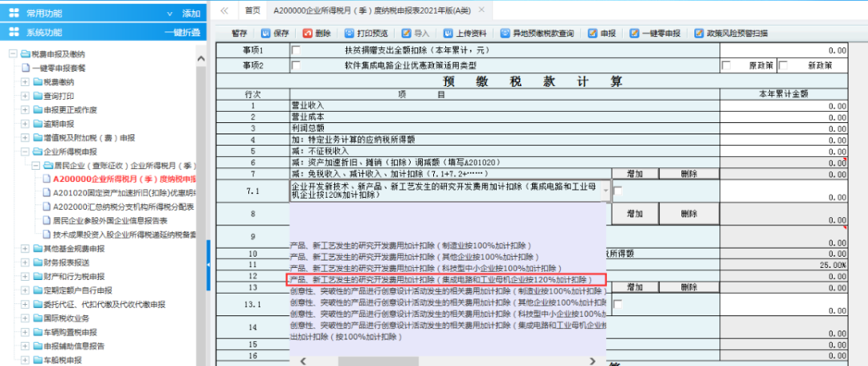
Task: Click the red 删除 delete toolbar icon
Action: point(307,33)
